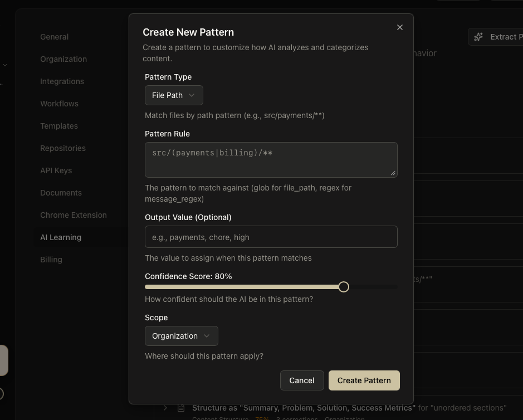Expand the "Structure as Summary" pattern row
Image resolution: width=523 pixels, height=420 pixels.
tap(165, 408)
